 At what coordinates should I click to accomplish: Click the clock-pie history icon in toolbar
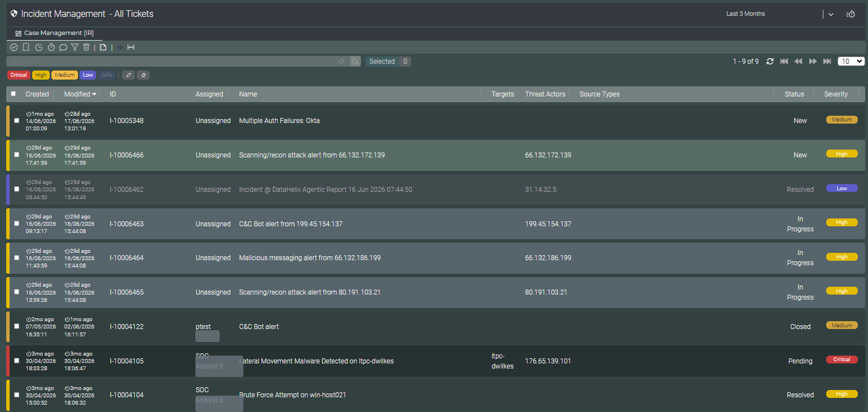pyautogui.click(x=39, y=47)
